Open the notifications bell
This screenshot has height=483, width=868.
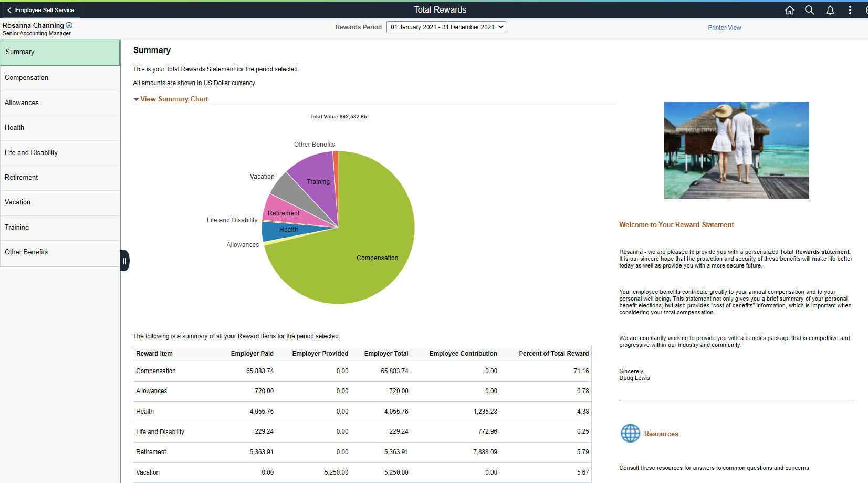click(x=830, y=10)
